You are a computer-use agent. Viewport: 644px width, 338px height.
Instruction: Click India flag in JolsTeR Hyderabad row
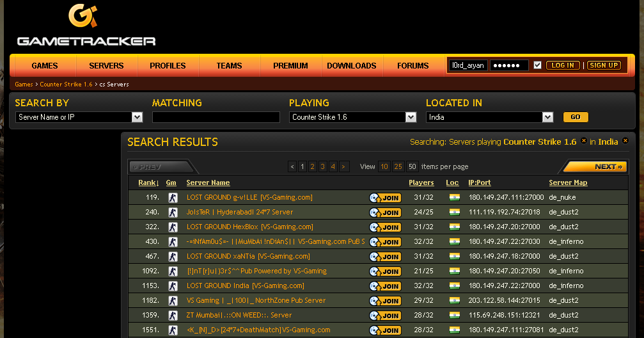click(454, 212)
